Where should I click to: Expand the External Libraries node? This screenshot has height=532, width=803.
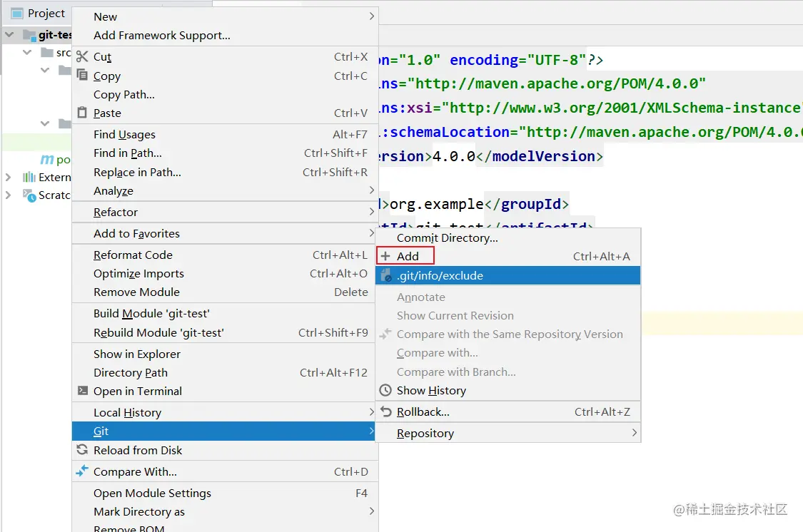click(8, 177)
